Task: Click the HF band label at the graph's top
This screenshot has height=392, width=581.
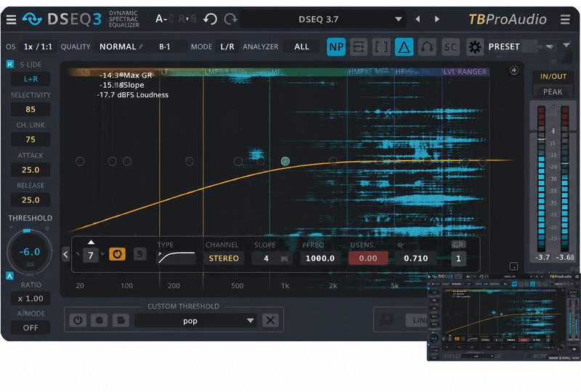Action: point(400,72)
